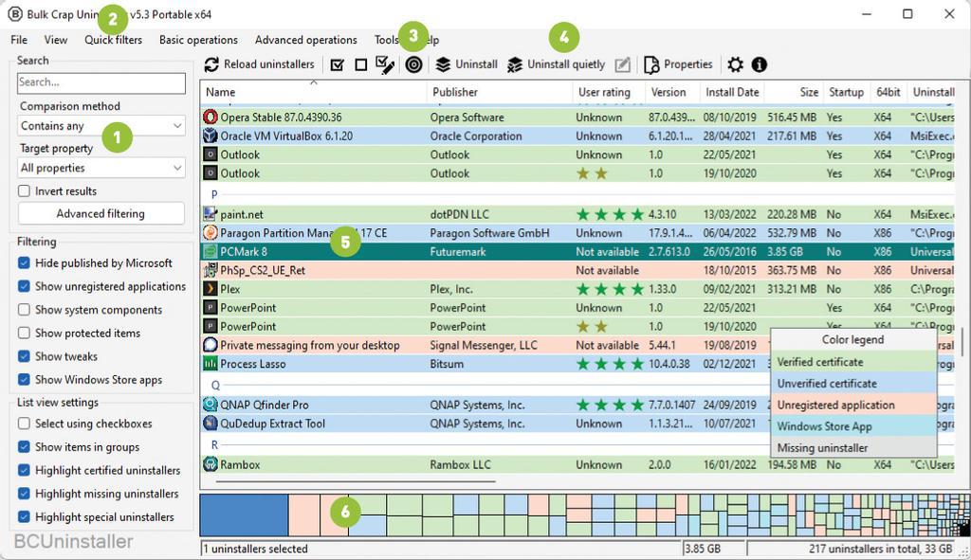
Task: Click the Plex app icon
Action: [x=211, y=289]
